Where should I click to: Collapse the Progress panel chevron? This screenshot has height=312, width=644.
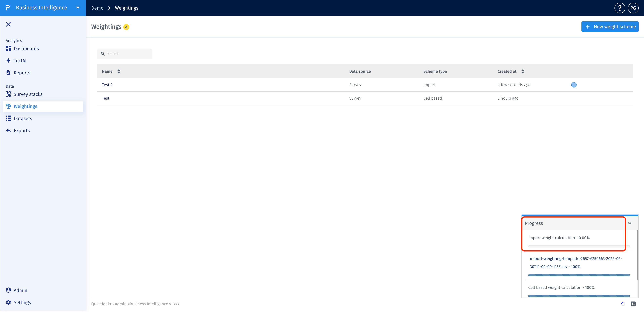[629, 223]
